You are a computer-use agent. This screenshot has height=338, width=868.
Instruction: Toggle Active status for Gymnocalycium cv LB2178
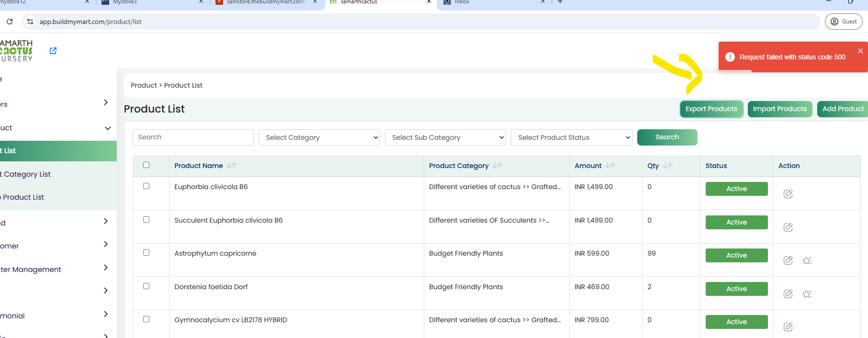click(736, 322)
